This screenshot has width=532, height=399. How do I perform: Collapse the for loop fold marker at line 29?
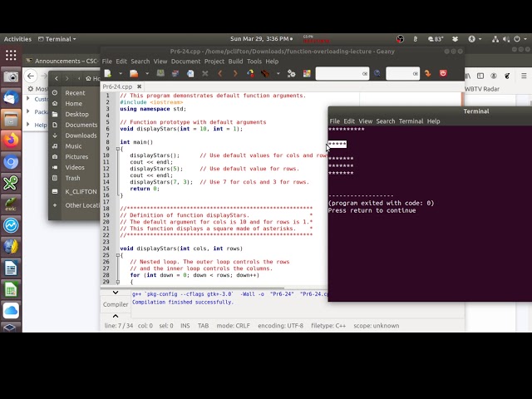point(118,282)
